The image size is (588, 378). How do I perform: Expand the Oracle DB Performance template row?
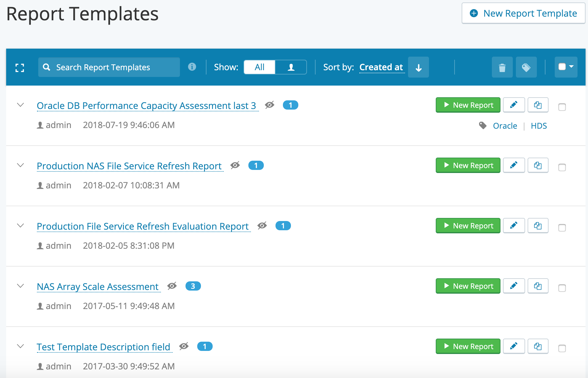pos(20,105)
